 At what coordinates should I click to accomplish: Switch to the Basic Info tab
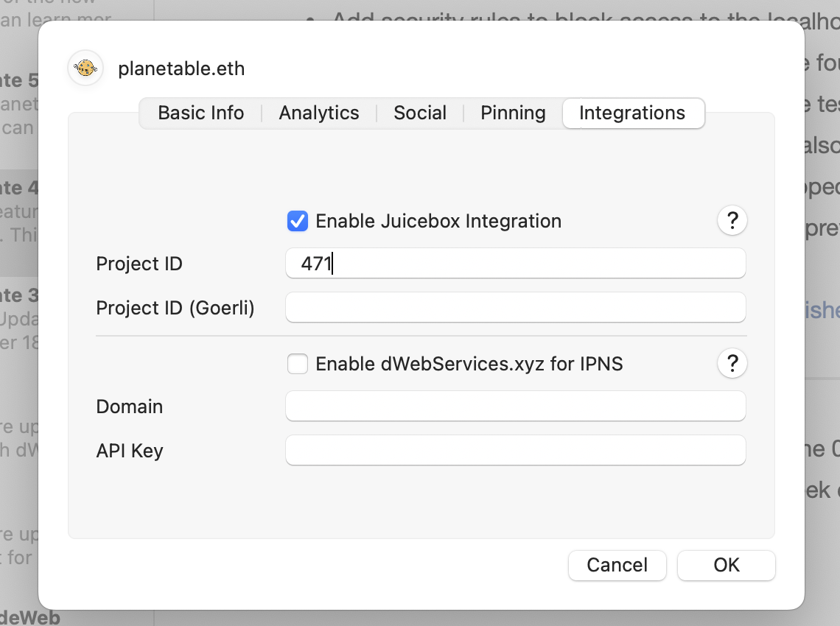(x=200, y=113)
